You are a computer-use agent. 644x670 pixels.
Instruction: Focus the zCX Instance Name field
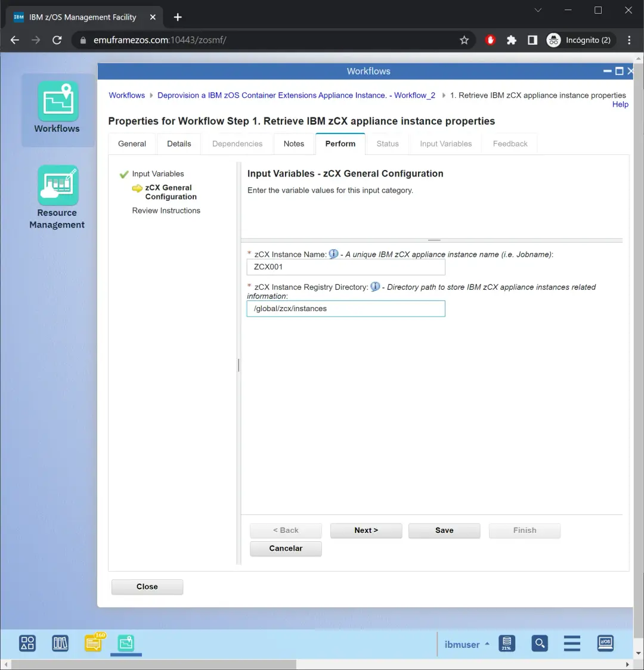[x=346, y=267]
